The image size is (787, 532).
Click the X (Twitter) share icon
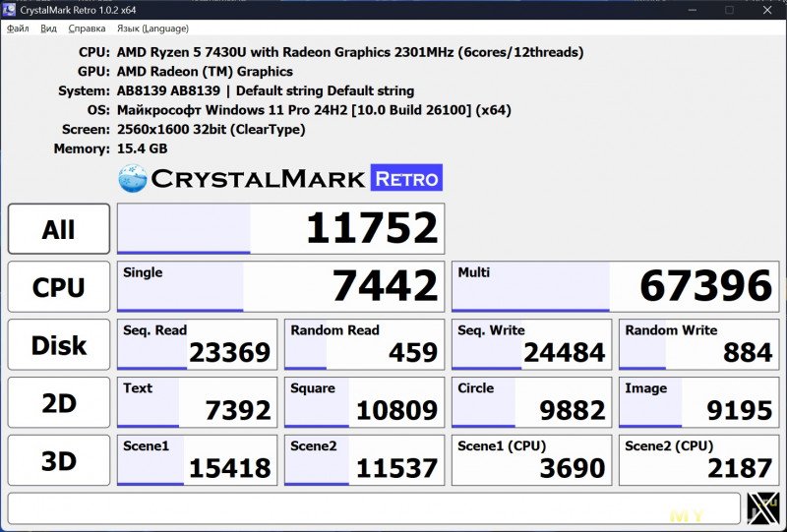763,508
